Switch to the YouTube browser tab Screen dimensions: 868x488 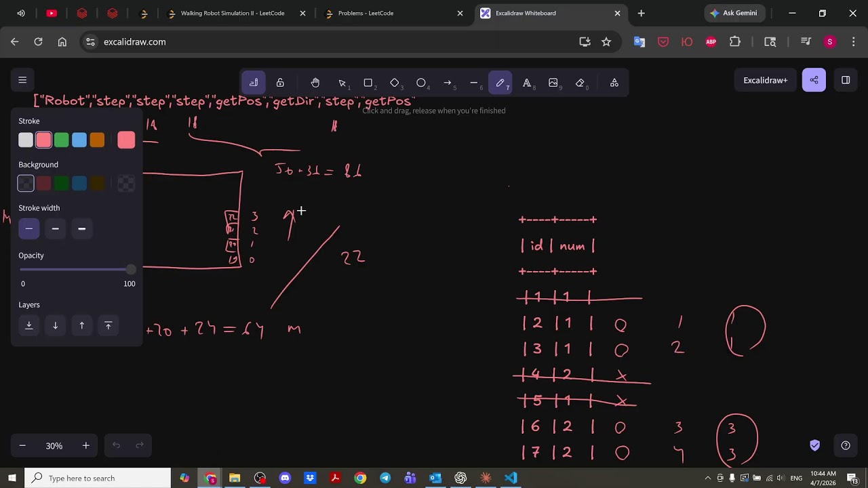(x=52, y=13)
